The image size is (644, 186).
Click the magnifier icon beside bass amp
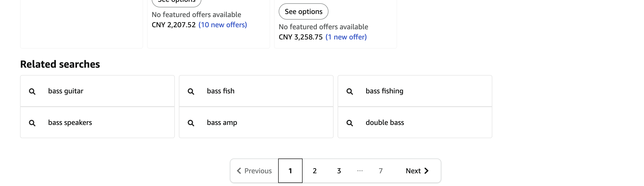pyautogui.click(x=191, y=123)
